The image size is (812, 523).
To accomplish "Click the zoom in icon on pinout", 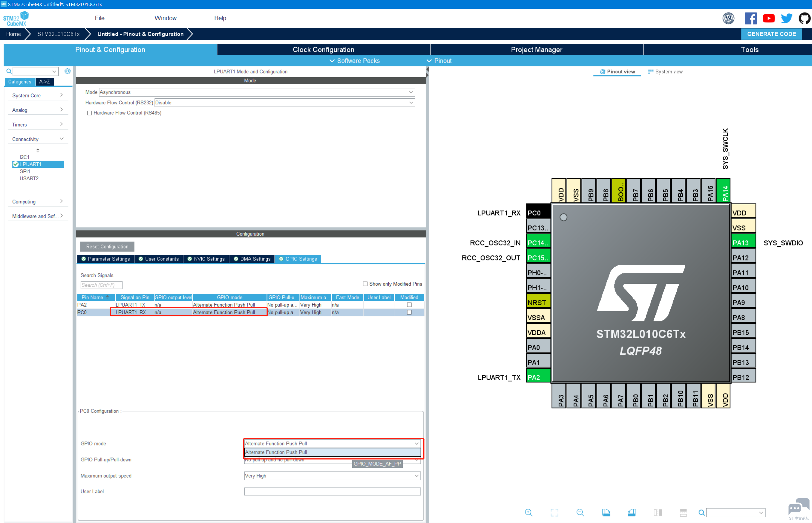I will [528, 510].
